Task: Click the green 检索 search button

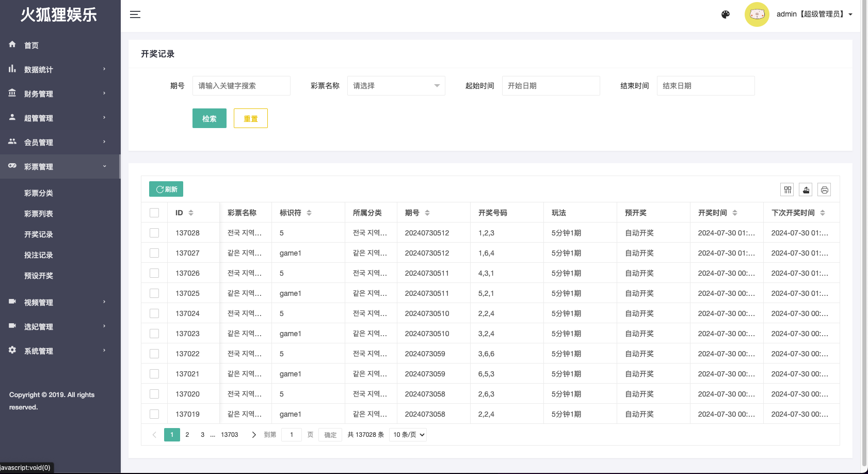Action: pos(209,118)
